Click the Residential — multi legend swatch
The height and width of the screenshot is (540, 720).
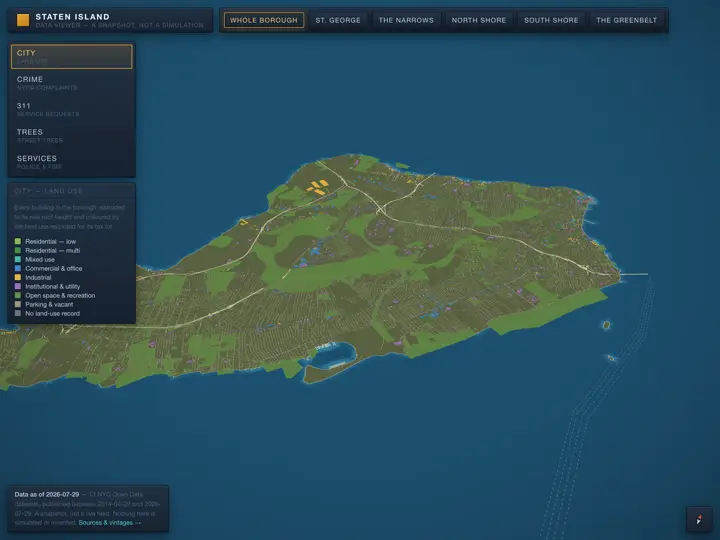tap(18, 250)
